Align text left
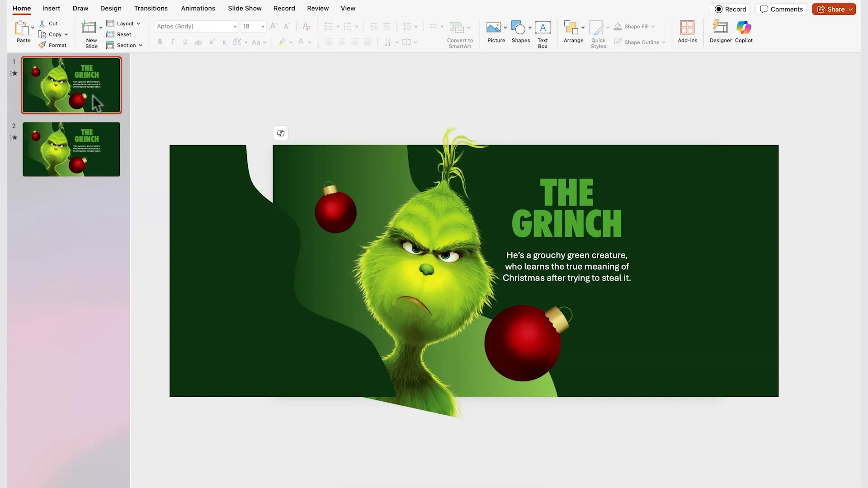The height and width of the screenshot is (488, 868). 329,42
